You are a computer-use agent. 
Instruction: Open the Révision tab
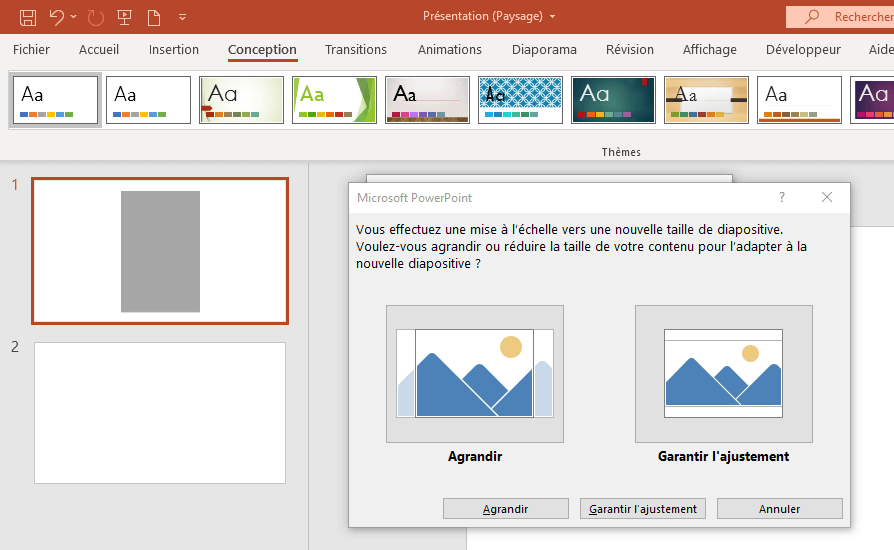point(629,50)
